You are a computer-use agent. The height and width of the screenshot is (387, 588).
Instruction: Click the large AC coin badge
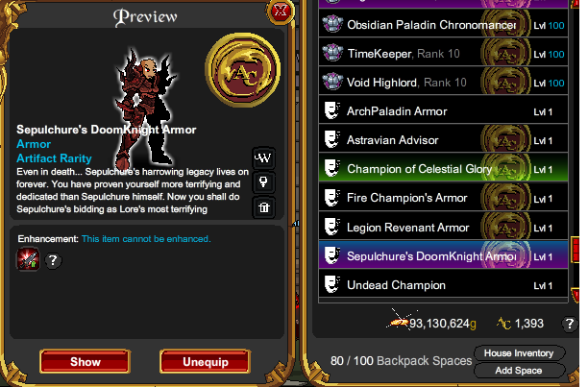(x=243, y=70)
